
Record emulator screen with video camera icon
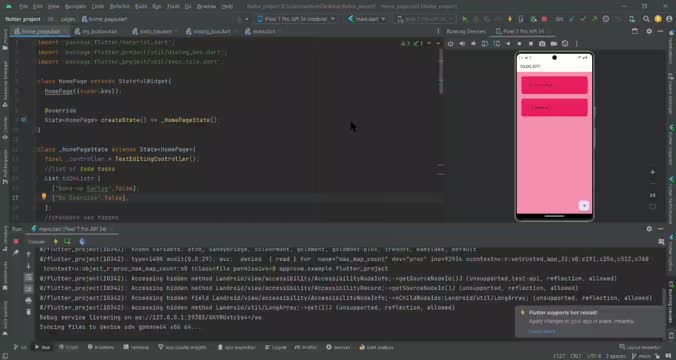point(554,44)
